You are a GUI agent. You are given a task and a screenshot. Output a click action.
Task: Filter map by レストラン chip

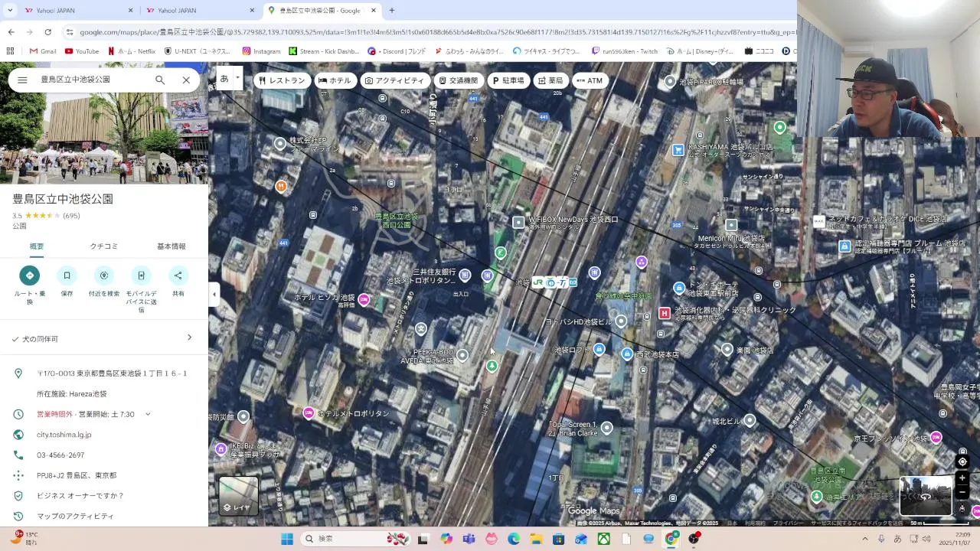(x=283, y=80)
